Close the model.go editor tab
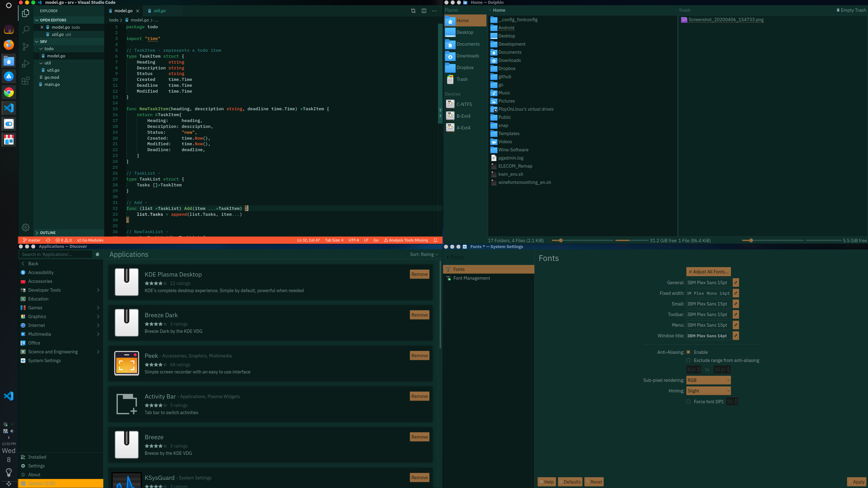Viewport: 868px width, 488px height. tap(137, 11)
